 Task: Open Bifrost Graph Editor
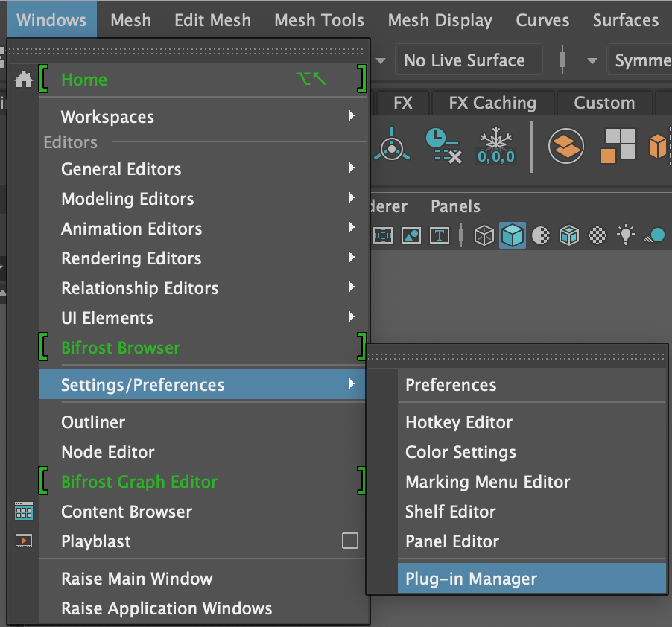pos(202,481)
